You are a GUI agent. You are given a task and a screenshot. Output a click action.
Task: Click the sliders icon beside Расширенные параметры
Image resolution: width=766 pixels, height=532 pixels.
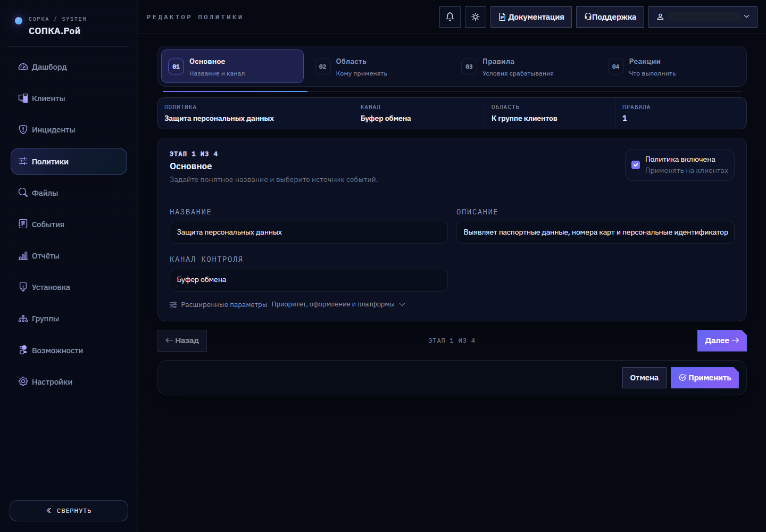173,305
